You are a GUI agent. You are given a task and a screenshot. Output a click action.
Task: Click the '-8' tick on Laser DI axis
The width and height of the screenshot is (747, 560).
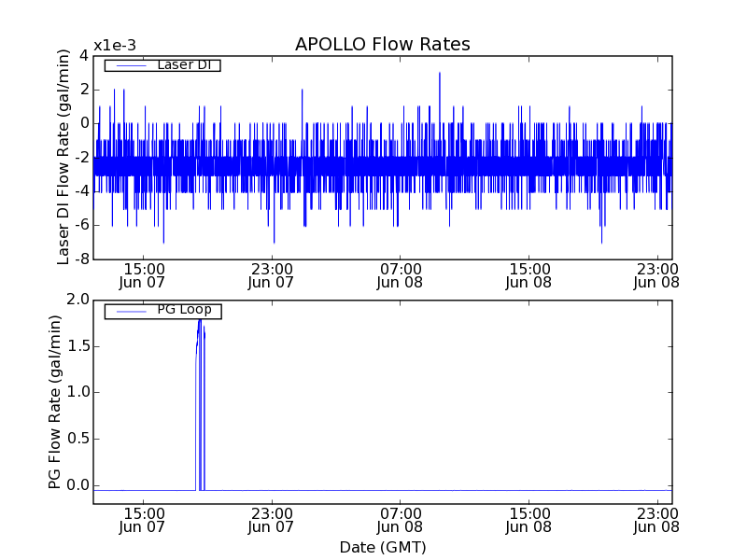82,259
